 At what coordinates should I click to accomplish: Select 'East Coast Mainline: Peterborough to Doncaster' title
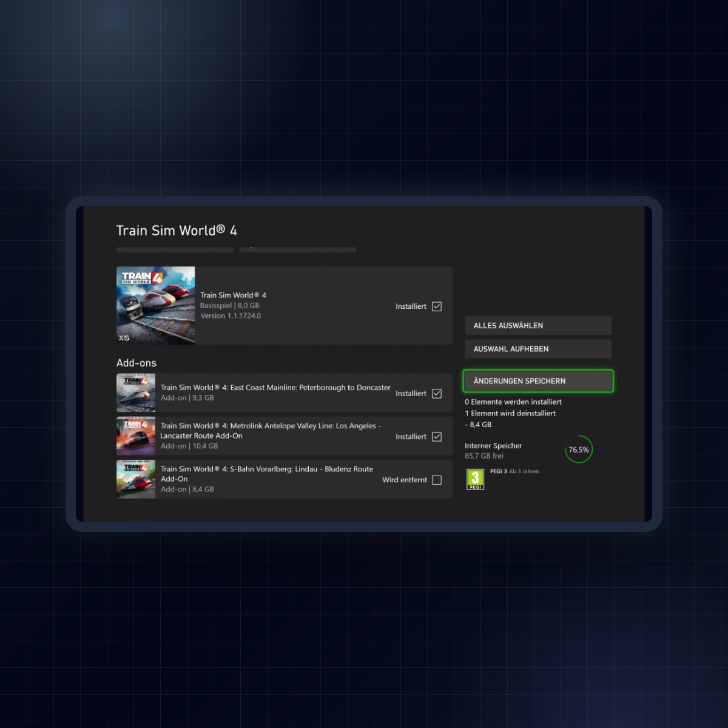coord(275,388)
